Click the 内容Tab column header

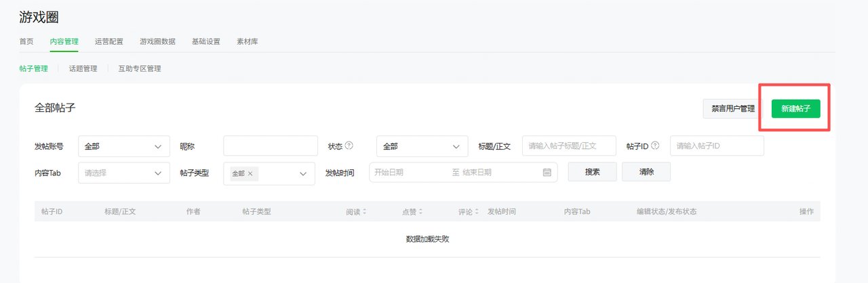click(x=577, y=211)
